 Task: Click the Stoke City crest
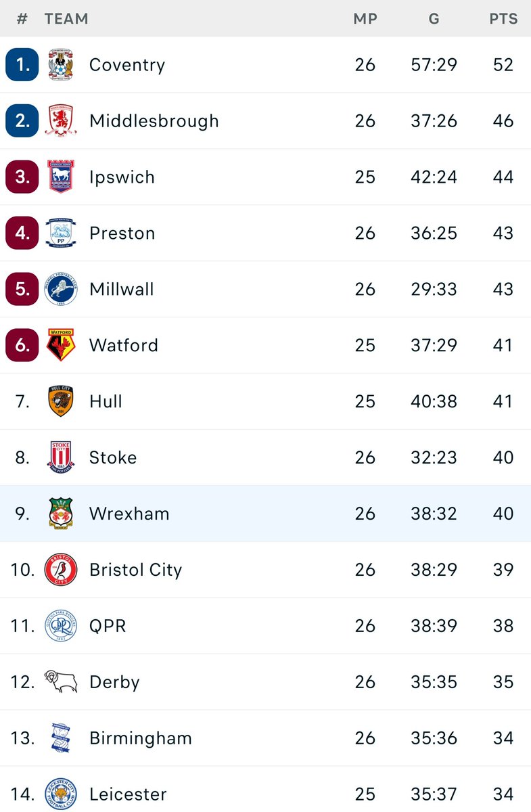coord(61,458)
